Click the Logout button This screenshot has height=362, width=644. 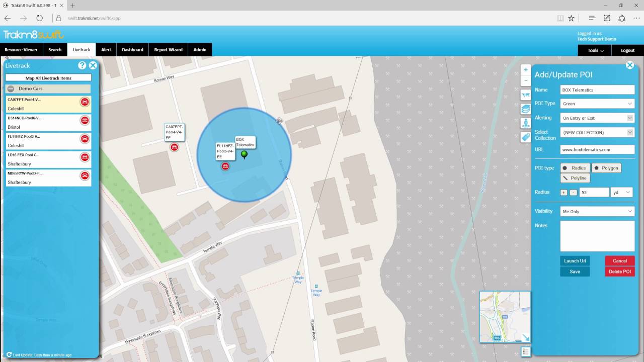click(627, 50)
